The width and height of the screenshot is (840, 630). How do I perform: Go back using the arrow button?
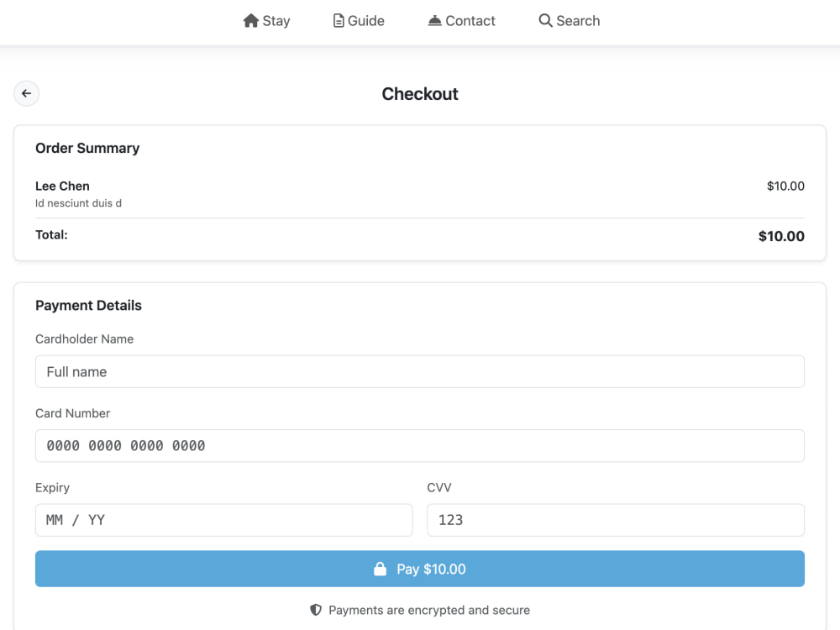coord(26,93)
